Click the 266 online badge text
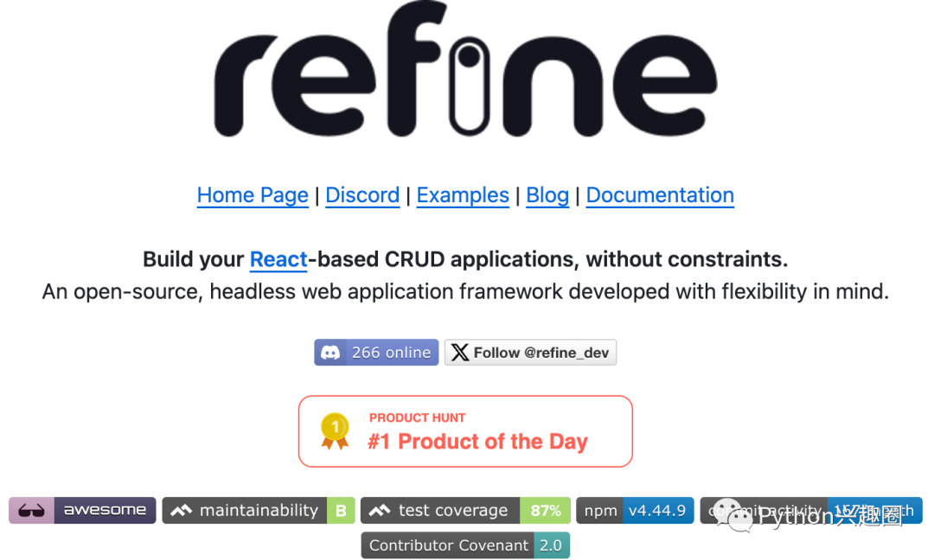 (391, 353)
